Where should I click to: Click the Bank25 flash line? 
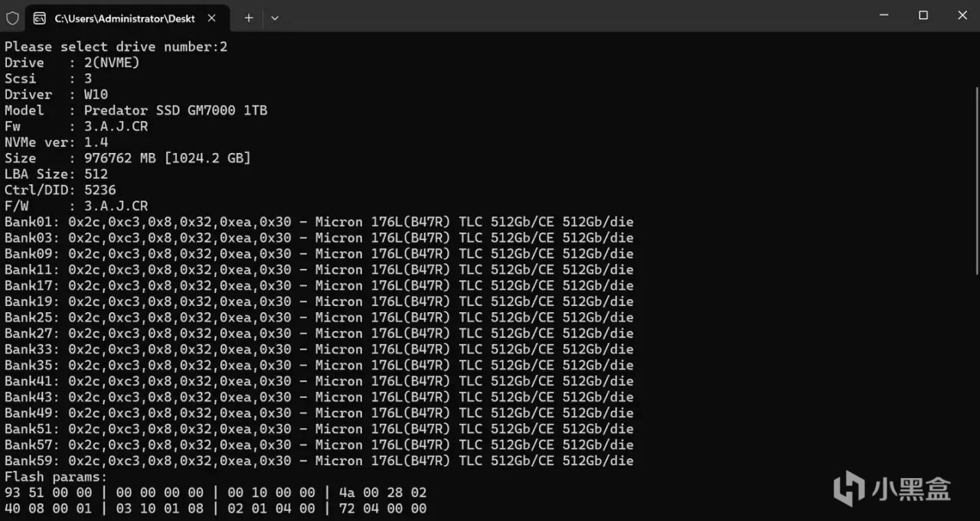(x=318, y=317)
